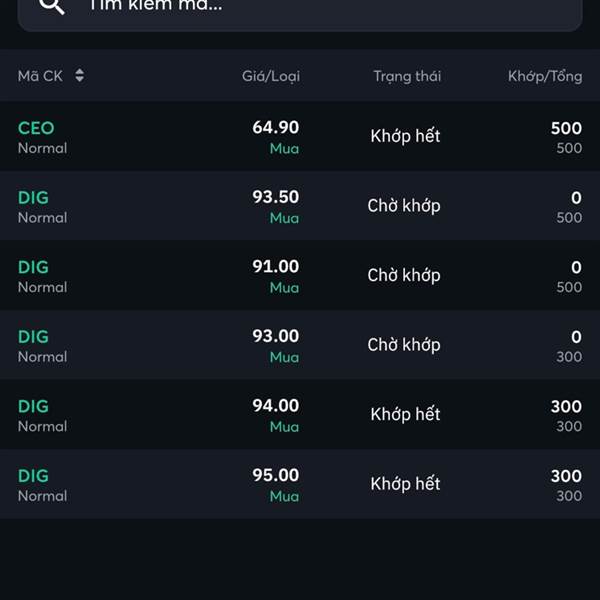Screen dimensions: 600x600
Task: Click the 300/300 quantity of 94.00 order
Action: coord(566,416)
